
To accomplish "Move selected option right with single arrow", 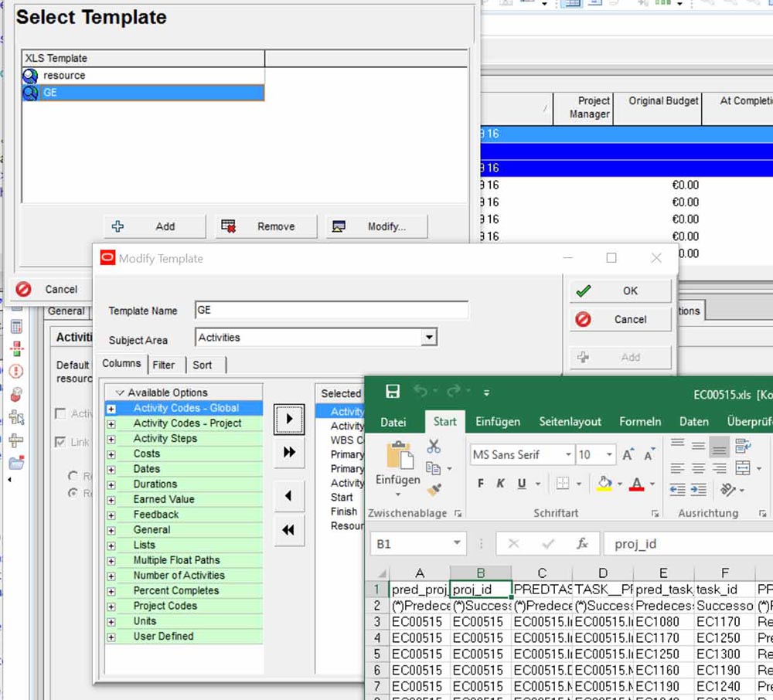I will tap(289, 420).
